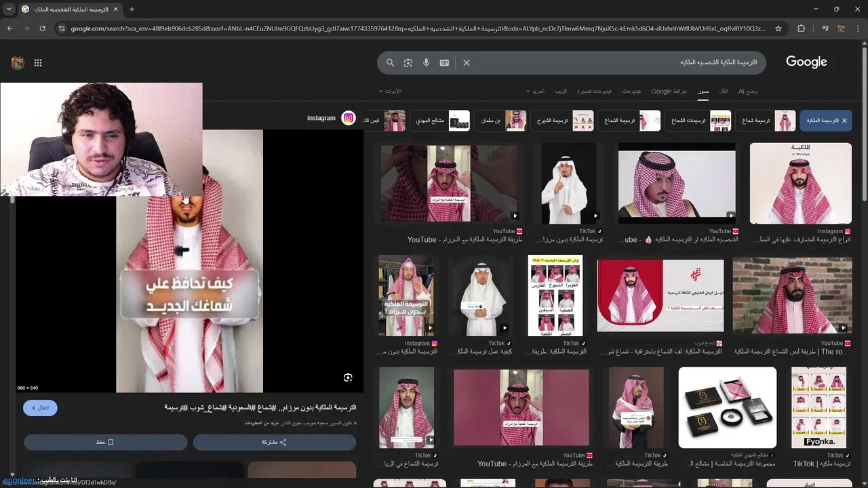Select the صور (Images) tab
The image size is (868, 488).
(703, 91)
